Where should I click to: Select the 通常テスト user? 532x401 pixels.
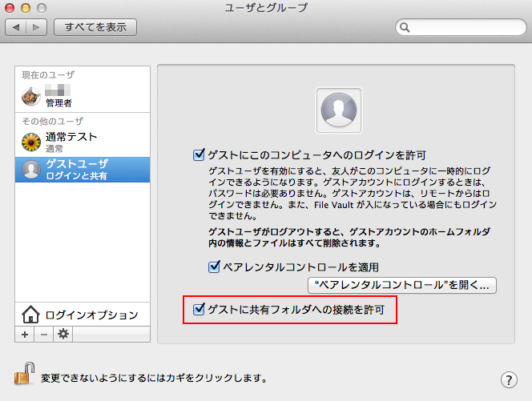pyautogui.click(x=83, y=142)
